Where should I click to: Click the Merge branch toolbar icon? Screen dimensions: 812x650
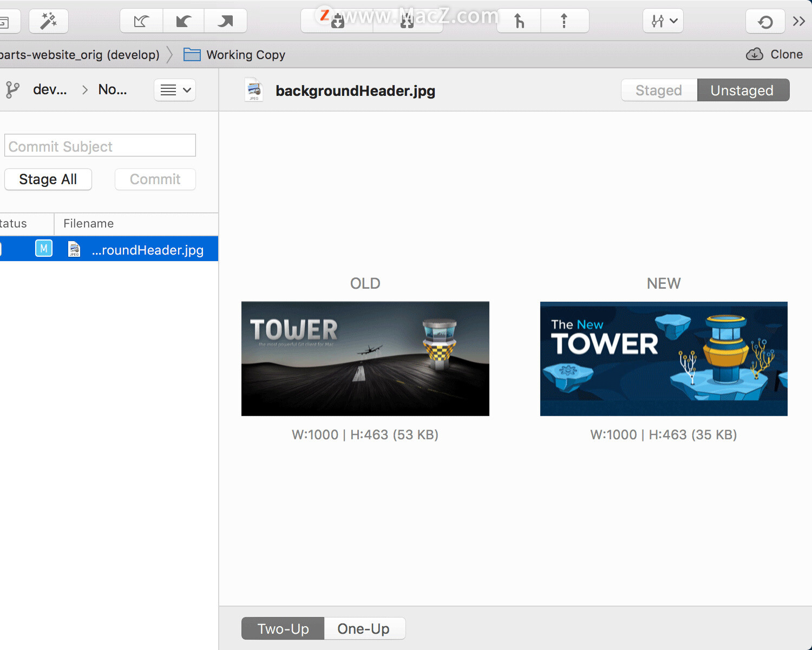coord(519,21)
